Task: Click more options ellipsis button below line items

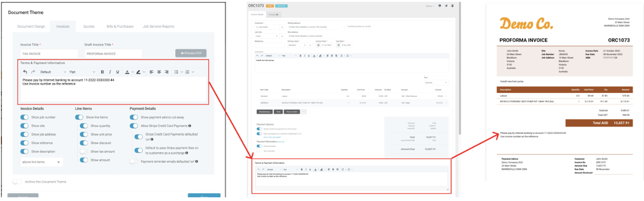Action: pyautogui.click(x=303, y=112)
